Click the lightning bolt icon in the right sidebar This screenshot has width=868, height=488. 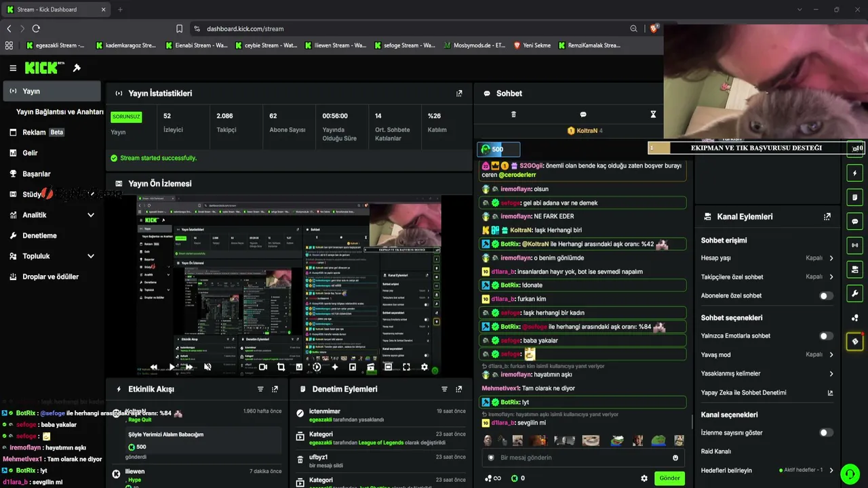click(855, 173)
